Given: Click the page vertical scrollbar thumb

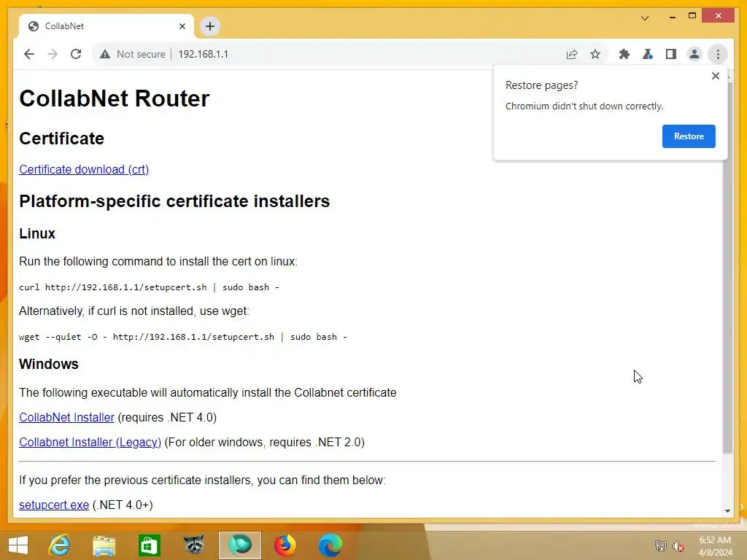Looking at the screenshot, I should point(727,267).
